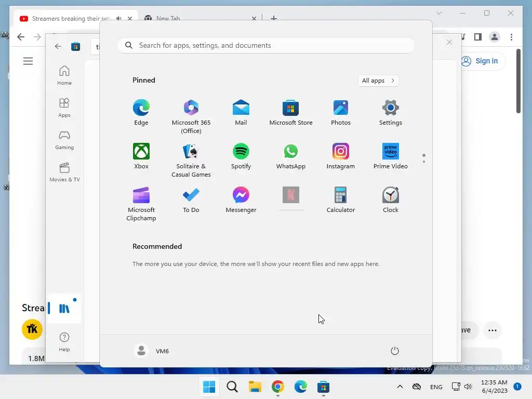Open the To Do app
The width and height of the screenshot is (532, 399).
[x=191, y=200]
